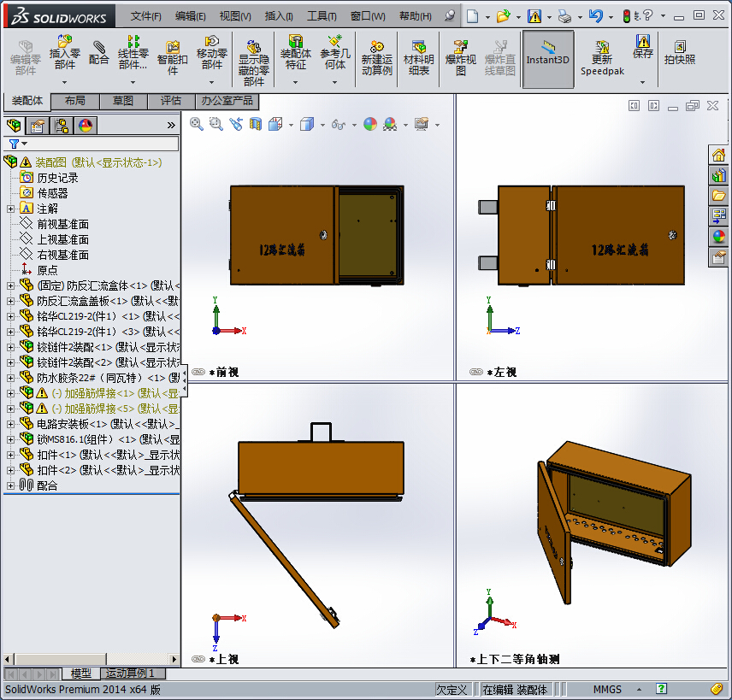Click the Display Style cube icon
Screen dimensions: 732x700
coord(307,124)
